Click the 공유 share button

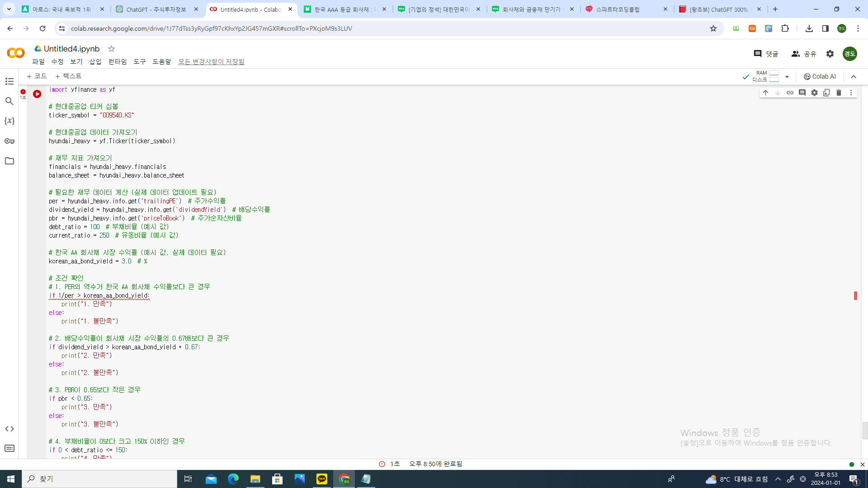click(x=804, y=54)
